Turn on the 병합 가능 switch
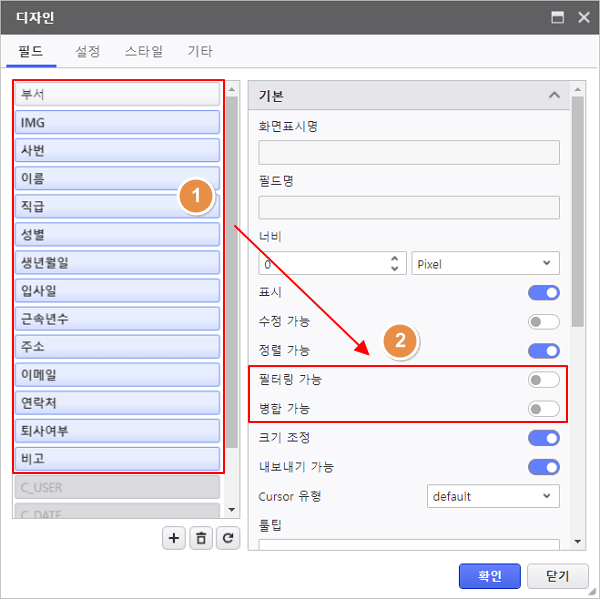The height and width of the screenshot is (599, 600). click(543, 409)
